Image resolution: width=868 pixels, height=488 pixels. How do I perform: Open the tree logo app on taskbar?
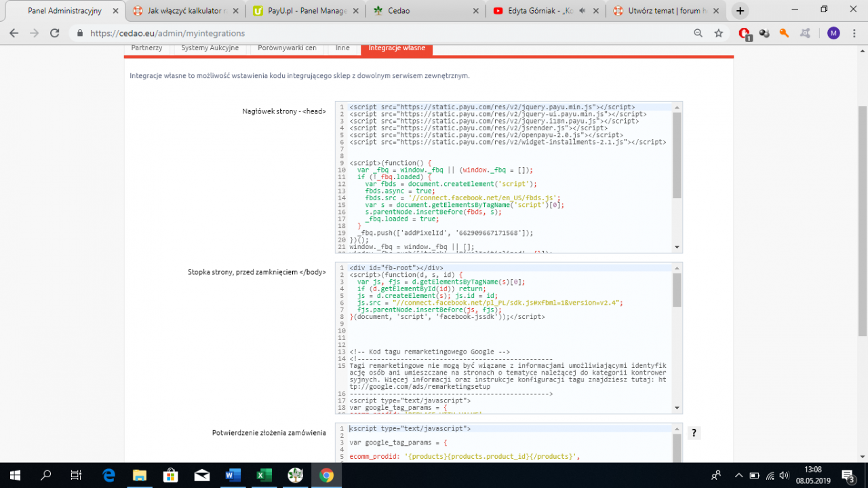click(296, 475)
